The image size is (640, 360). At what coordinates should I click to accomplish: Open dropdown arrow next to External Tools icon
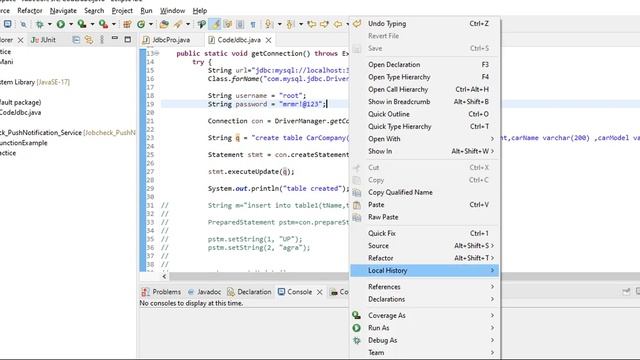pyautogui.click(x=113, y=24)
